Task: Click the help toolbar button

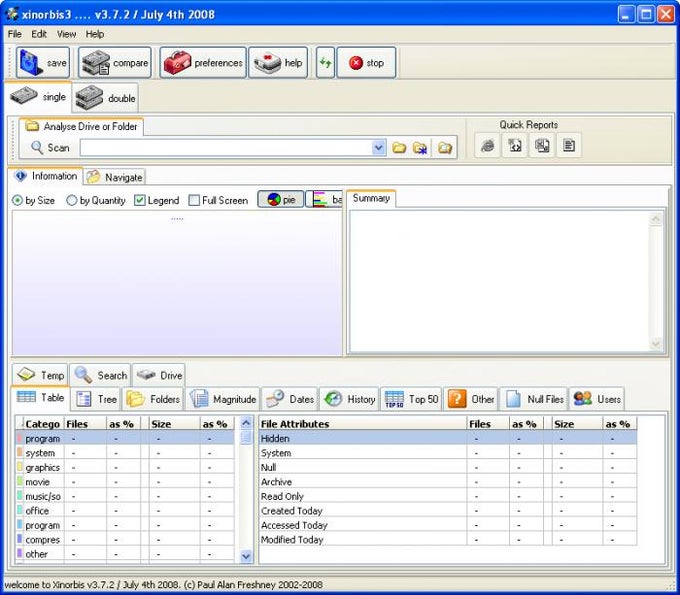Action: coord(278,63)
